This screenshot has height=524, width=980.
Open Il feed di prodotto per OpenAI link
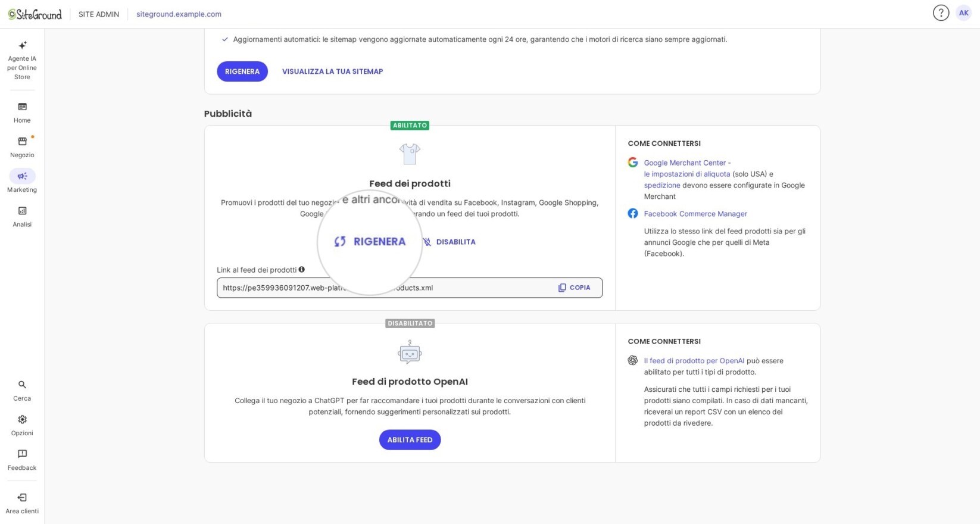pyautogui.click(x=694, y=361)
